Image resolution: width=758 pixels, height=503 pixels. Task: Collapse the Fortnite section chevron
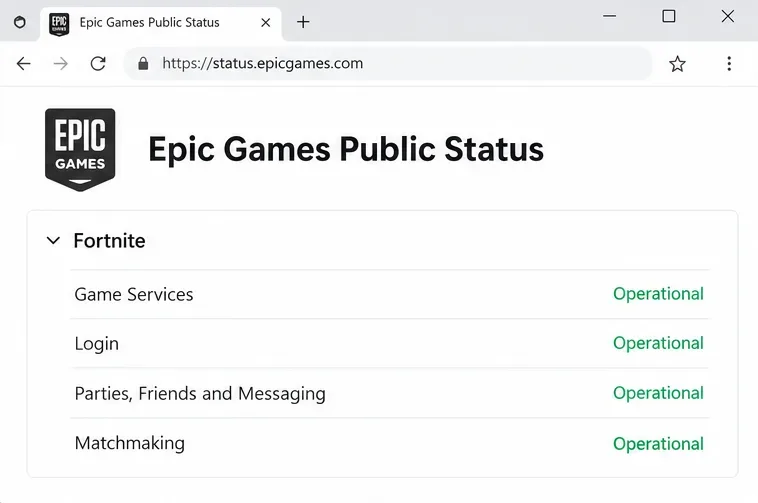coord(53,241)
